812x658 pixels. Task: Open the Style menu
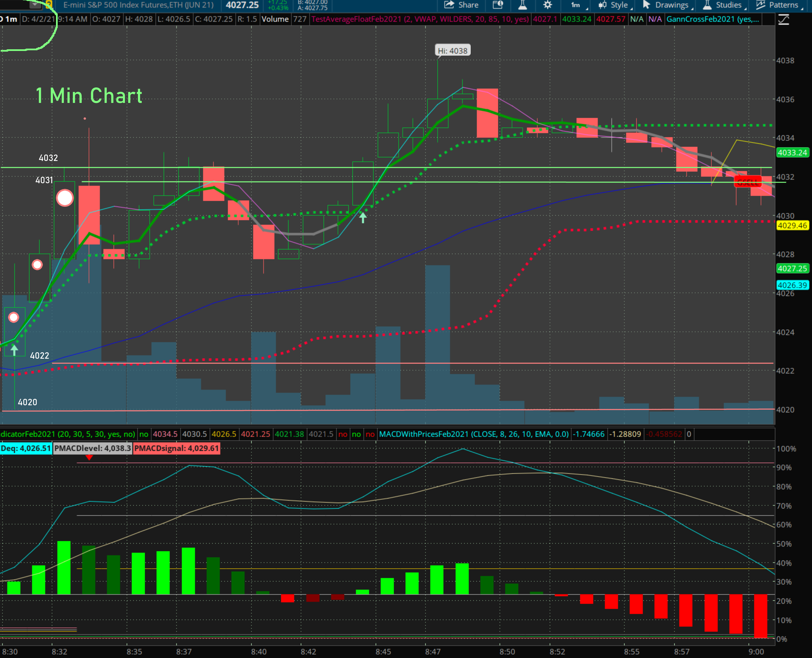(615, 5)
